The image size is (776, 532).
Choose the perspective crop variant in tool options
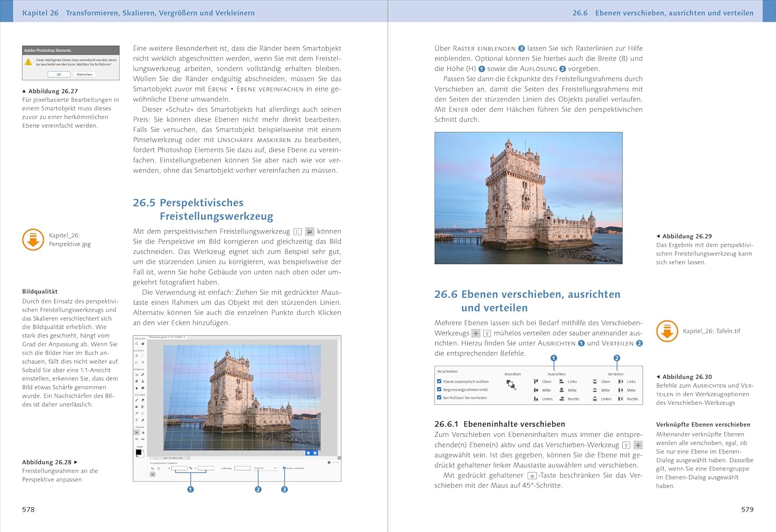click(153, 474)
